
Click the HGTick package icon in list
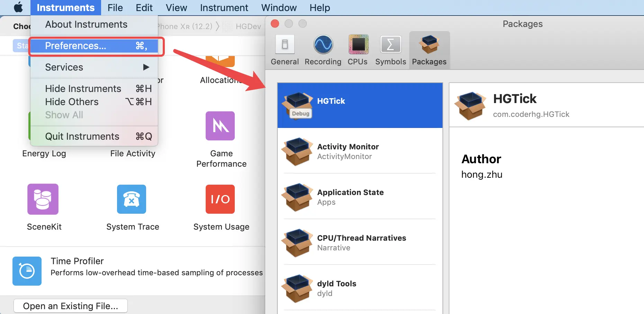click(x=297, y=105)
